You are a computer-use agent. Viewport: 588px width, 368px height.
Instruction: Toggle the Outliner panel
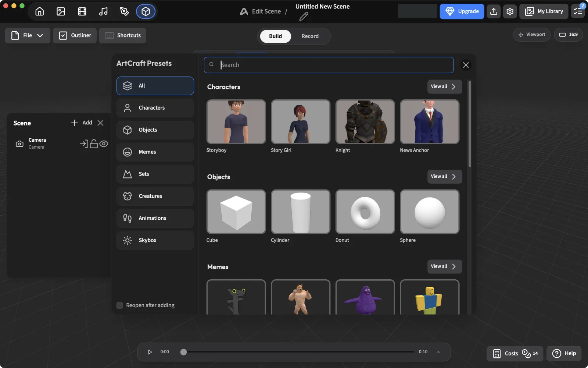[75, 35]
